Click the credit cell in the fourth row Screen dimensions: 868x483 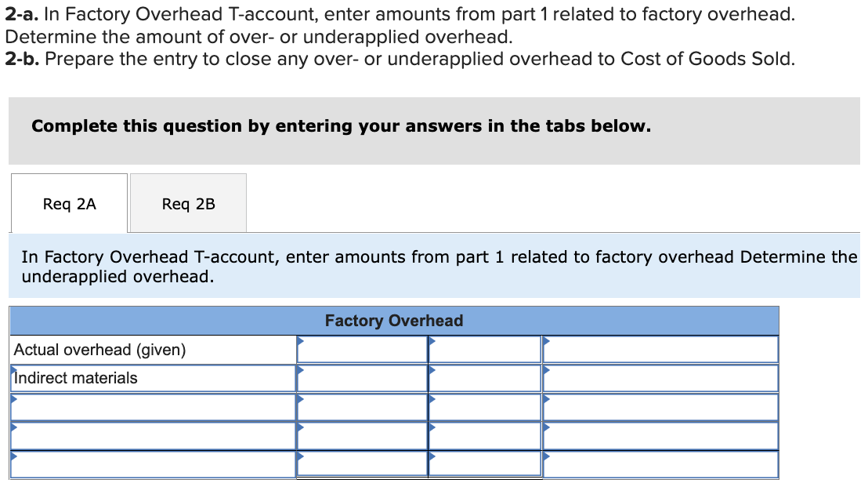tap(484, 435)
